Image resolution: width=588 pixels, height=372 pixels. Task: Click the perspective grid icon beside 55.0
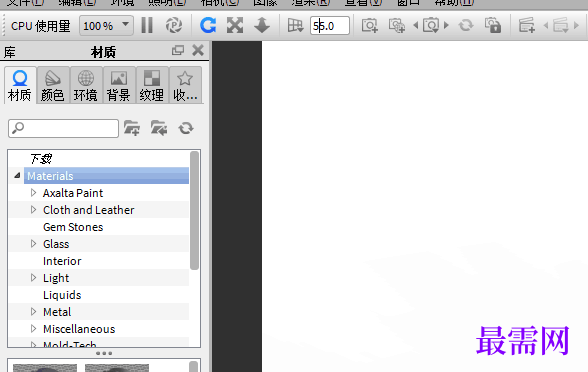pyautogui.click(x=296, y=26)
